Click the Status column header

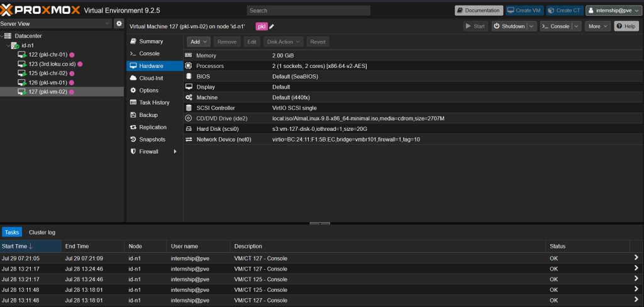[587, 246]
